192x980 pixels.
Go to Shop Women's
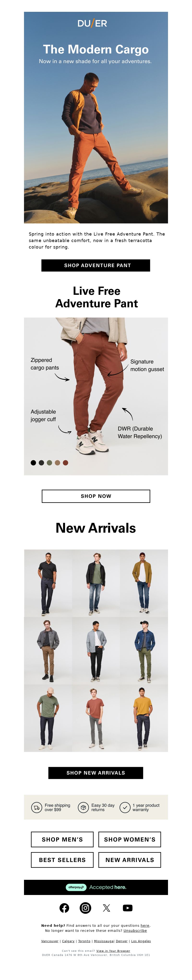point(130,840)
